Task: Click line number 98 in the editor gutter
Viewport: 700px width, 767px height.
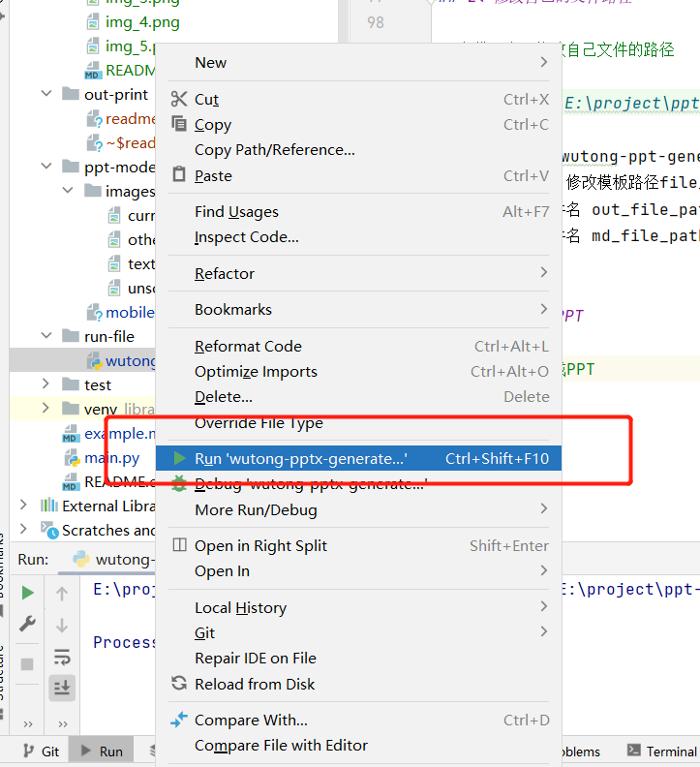Action: pos(376,22)
